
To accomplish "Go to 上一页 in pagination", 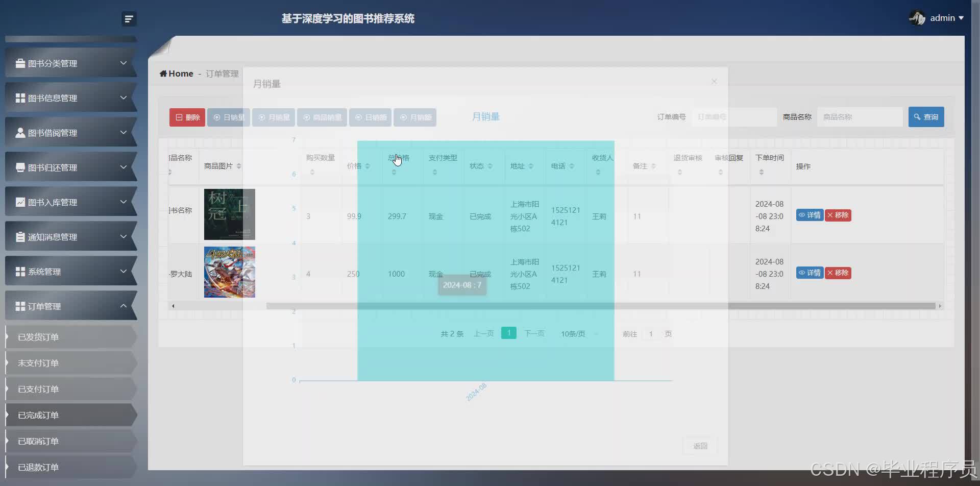I will tap(483, 334).
